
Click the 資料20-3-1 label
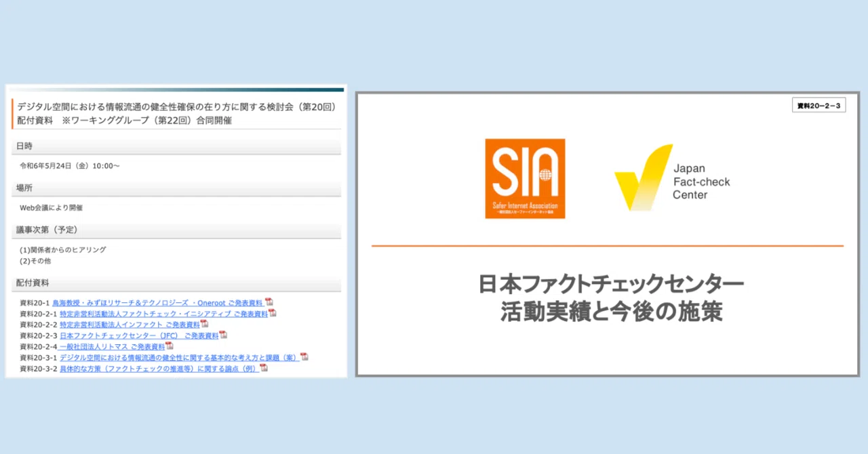39,357
